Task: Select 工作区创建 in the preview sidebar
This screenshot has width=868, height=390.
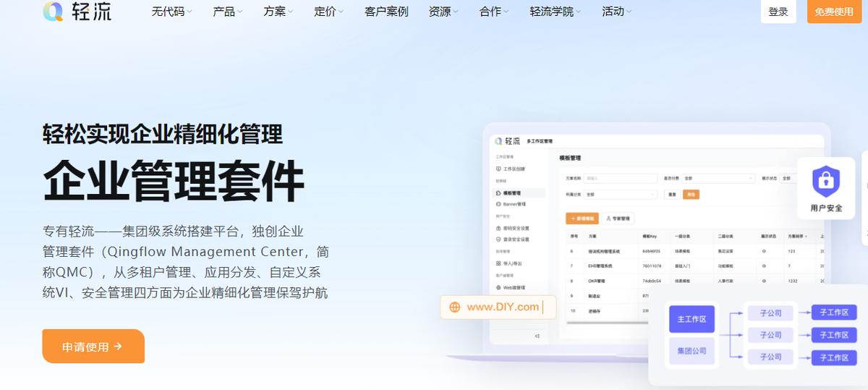Action: tap(511, 169)
